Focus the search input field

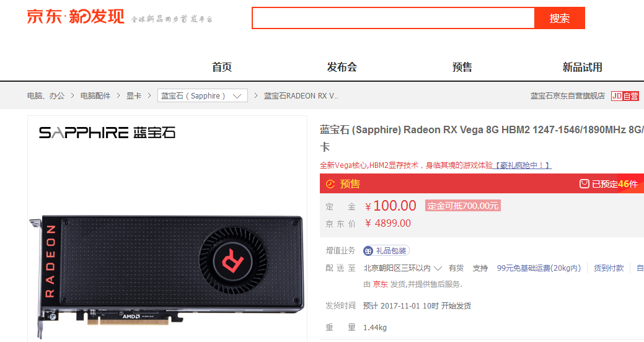(x=393, y=18)
